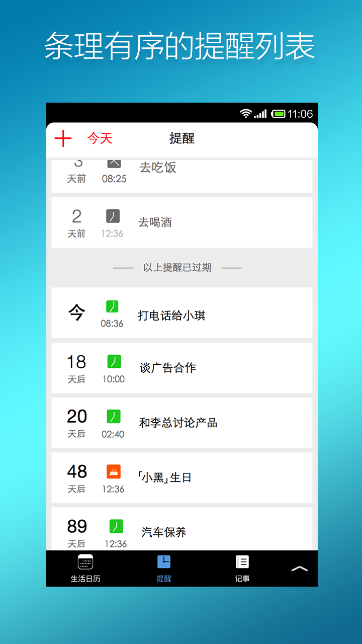The width and height of the screenshot is (362, 644).
Task: Jump to today with 今天 button
Action: (100, 138)
